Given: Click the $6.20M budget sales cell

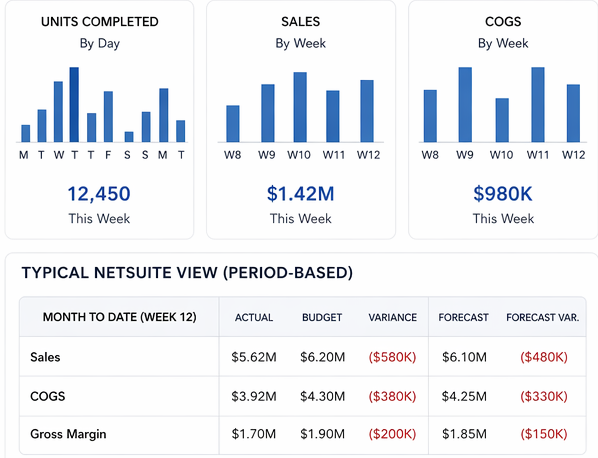Looking at the screenshot, I should pos(322,357).
